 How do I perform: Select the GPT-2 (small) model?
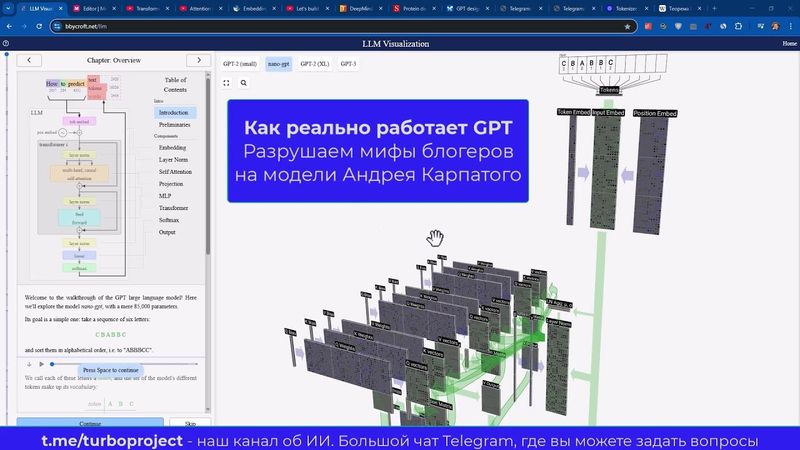click(240, 64)
